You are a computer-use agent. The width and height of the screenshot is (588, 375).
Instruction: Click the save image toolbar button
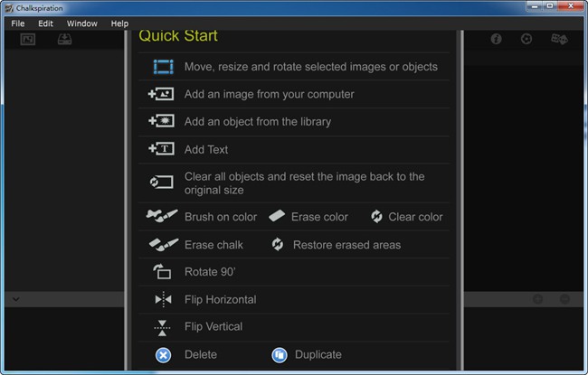(65, 40)
